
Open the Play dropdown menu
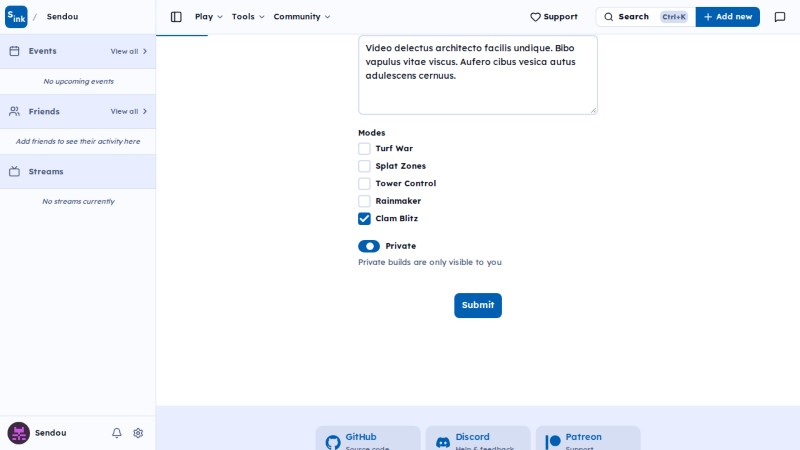pos(209,17)
